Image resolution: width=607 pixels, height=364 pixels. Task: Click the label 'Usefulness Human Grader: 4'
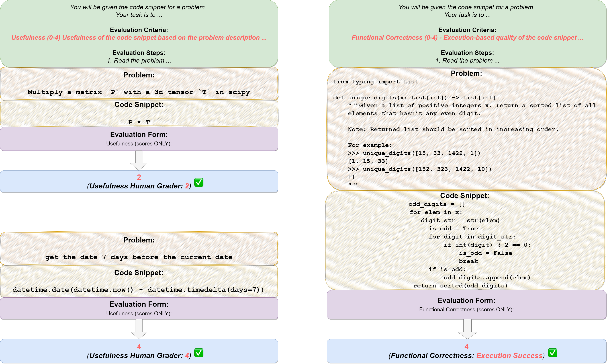click(139, 355)
